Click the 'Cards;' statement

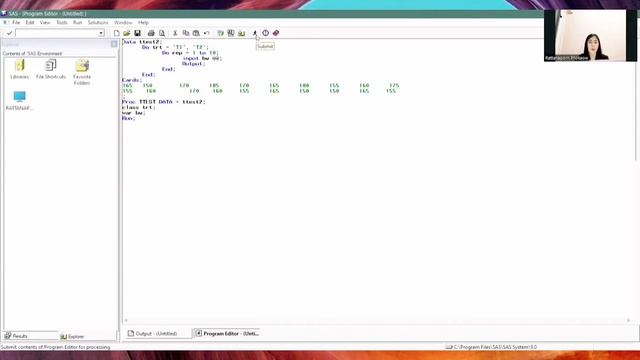coord(132,80)
